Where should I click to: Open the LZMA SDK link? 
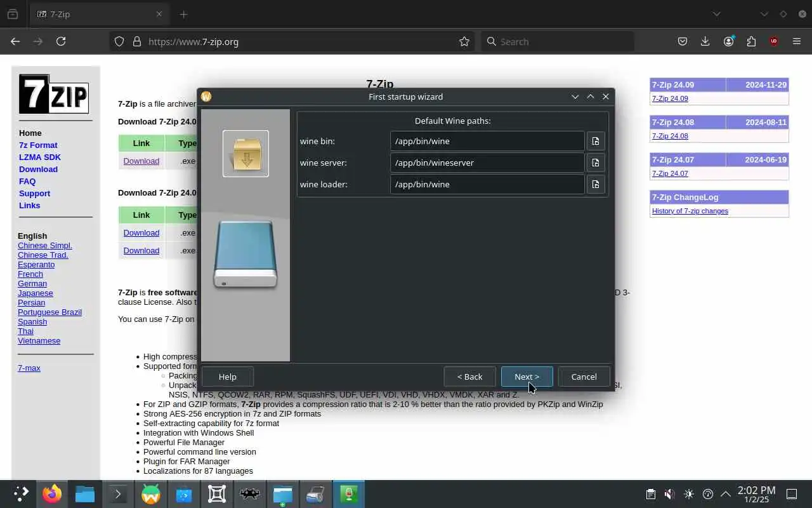[x=40, y=157]
